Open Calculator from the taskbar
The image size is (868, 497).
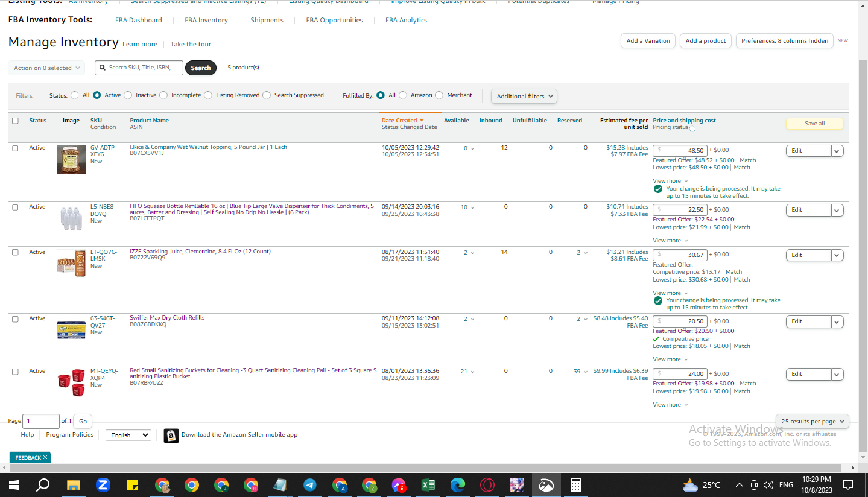[576, 485]
